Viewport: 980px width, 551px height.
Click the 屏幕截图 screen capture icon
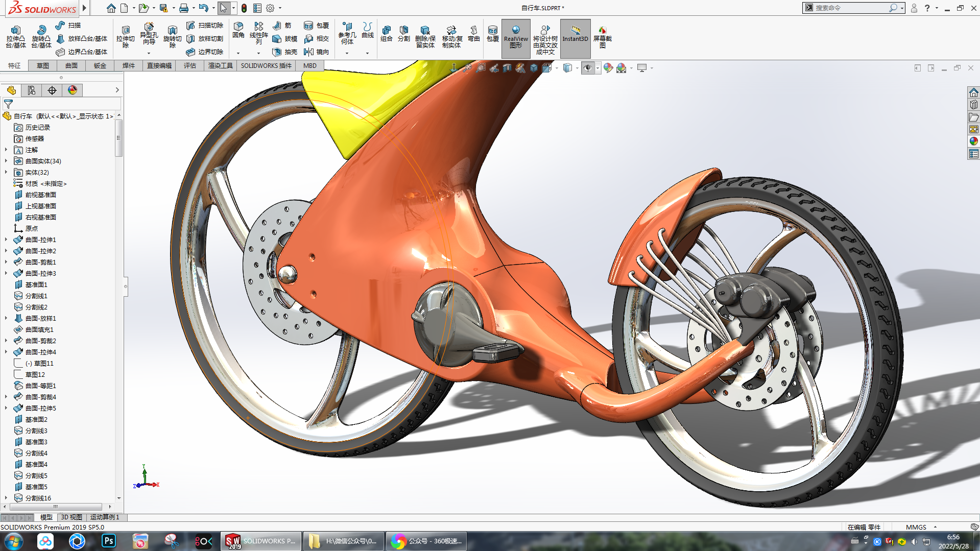603,37
